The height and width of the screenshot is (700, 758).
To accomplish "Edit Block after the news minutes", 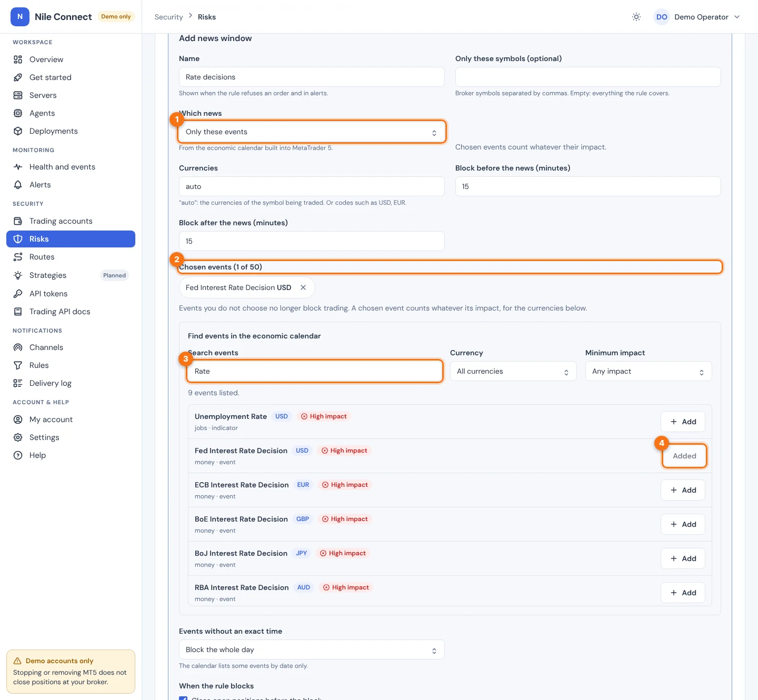I will (312, 241).
